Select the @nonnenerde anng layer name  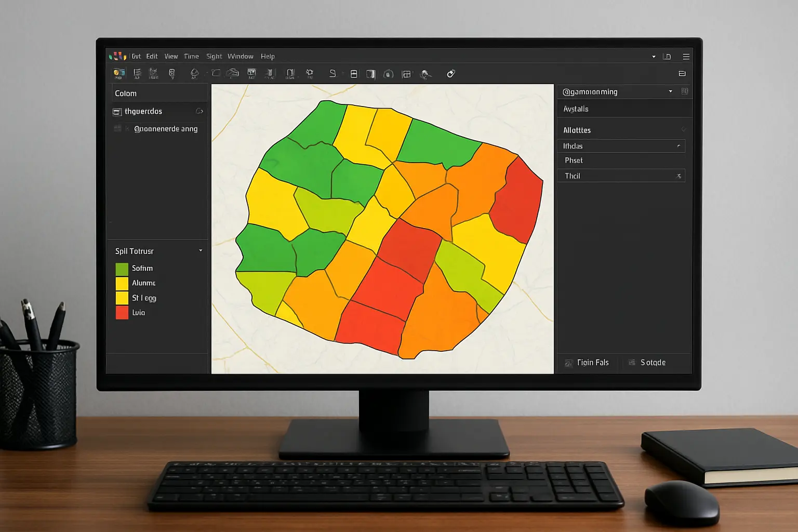pos(166,129)
